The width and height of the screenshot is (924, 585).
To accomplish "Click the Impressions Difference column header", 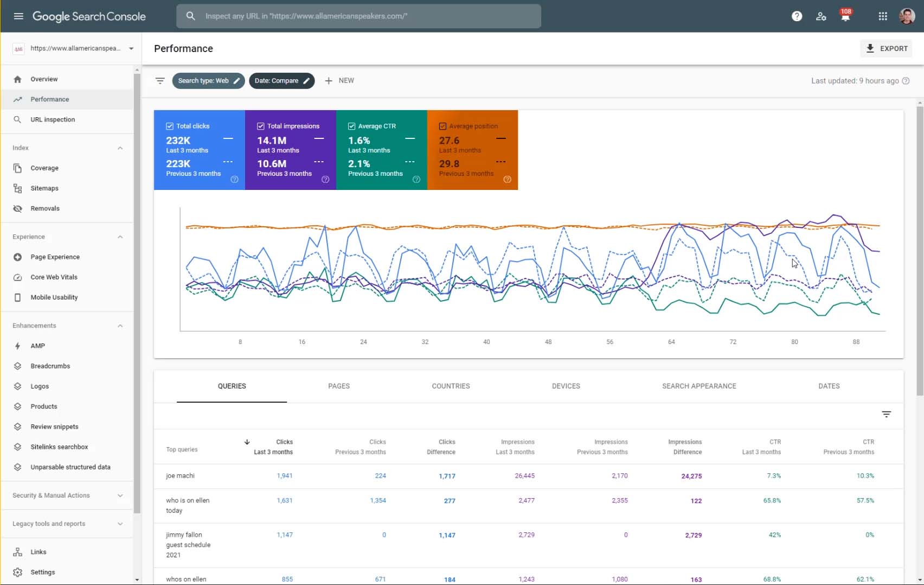I will click(x=685, y=447).
